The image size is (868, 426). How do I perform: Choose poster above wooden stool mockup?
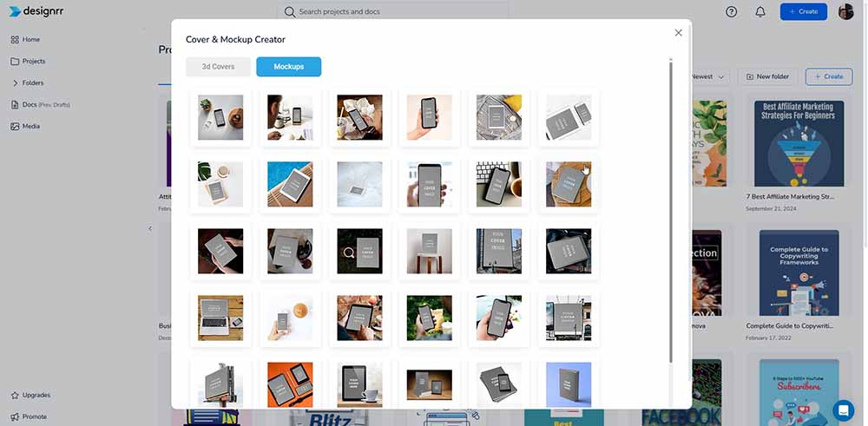430,251
